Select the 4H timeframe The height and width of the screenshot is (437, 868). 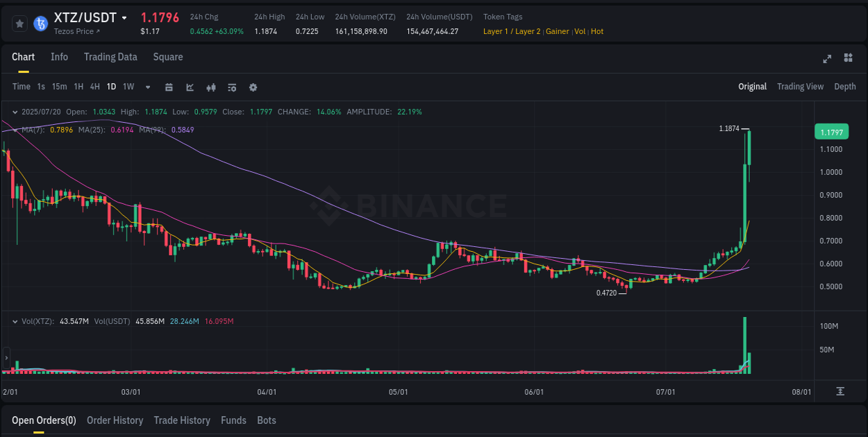94,87
